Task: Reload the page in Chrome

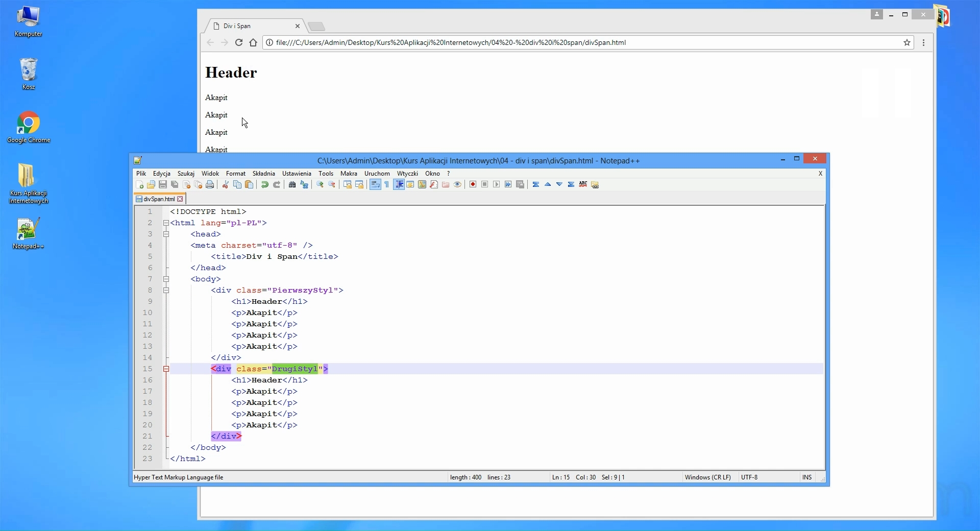Action: pos(239,43)
